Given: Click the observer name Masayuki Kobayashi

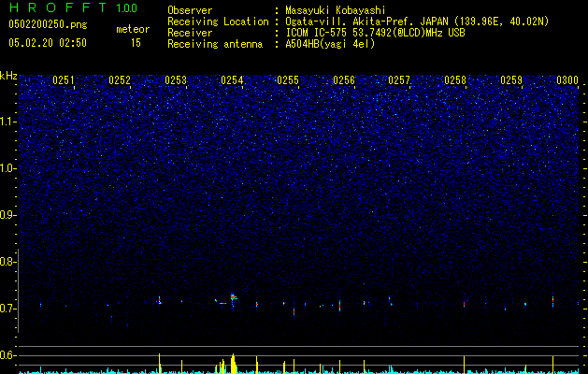Looking at the screenshot, I should tap(336, 10).
